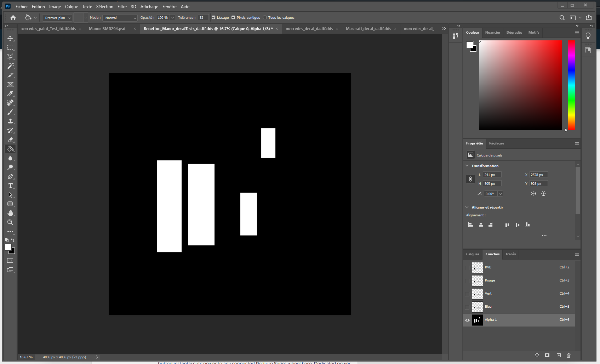Open the Sélection menu
Screen dimensions: 600x364
[x=105, y=7]
